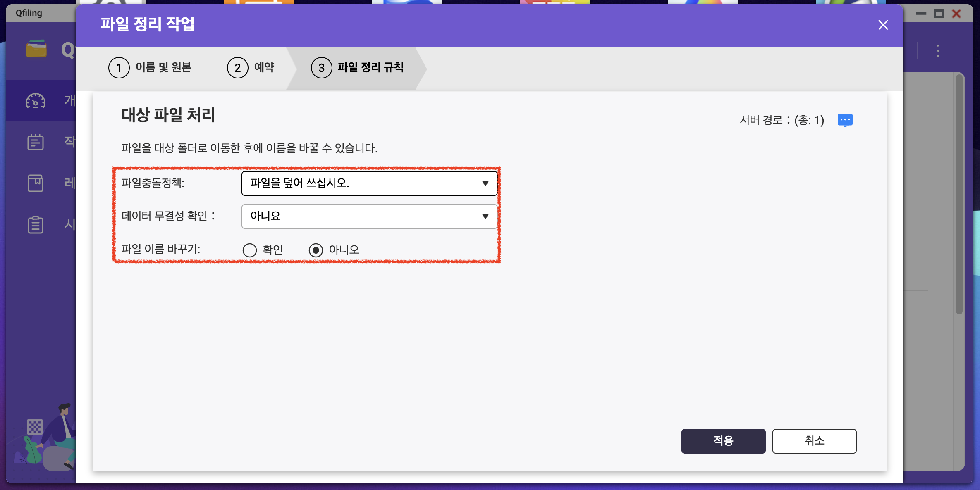Open the 데이터 무결성 확인 dropdown

[369, 216]
